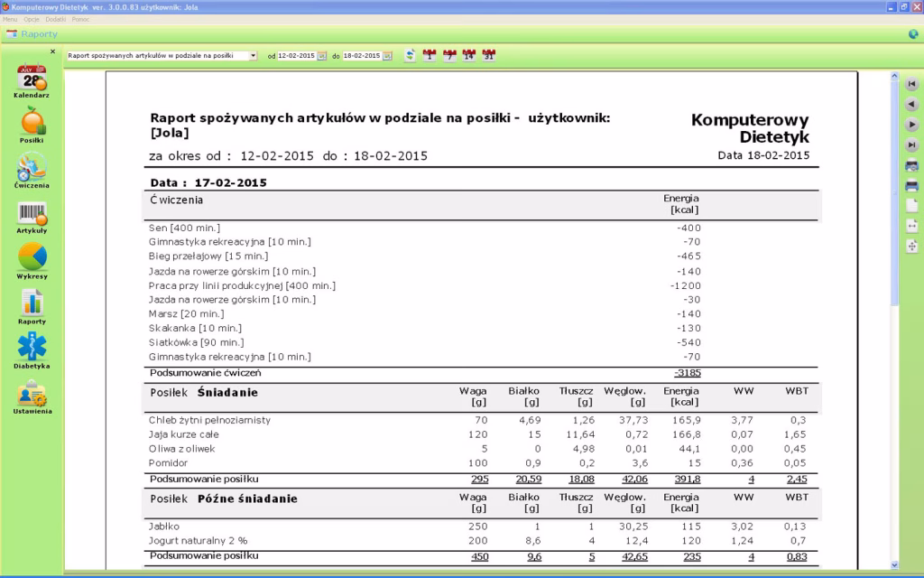Screen dimensions: 924x578
Task: Open the Kalendarz calendar section
Action: point(32,79)
